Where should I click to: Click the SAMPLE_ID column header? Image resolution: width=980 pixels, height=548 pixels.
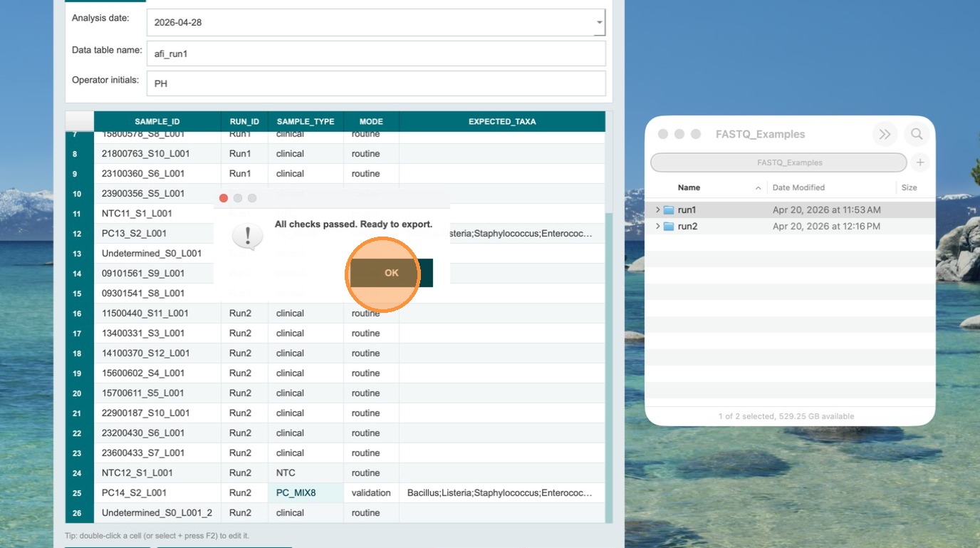click(x=157, y=122)
